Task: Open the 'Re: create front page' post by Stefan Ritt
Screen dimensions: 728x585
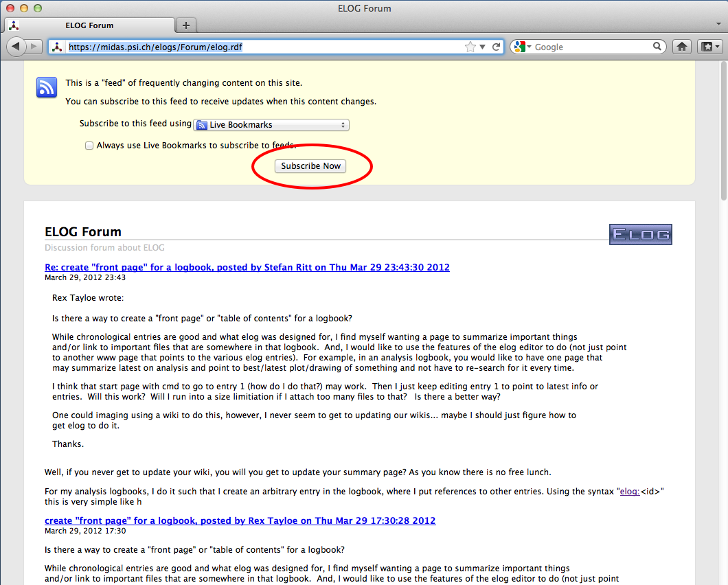Action: pos(247,267)
